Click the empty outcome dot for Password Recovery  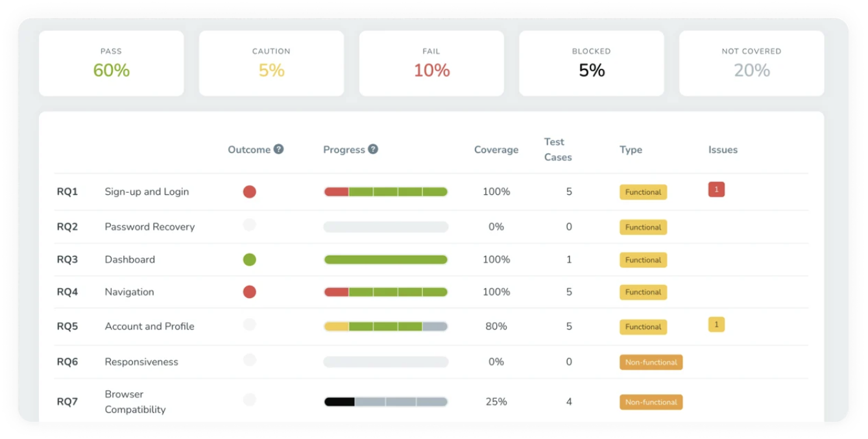click(249, 225)
